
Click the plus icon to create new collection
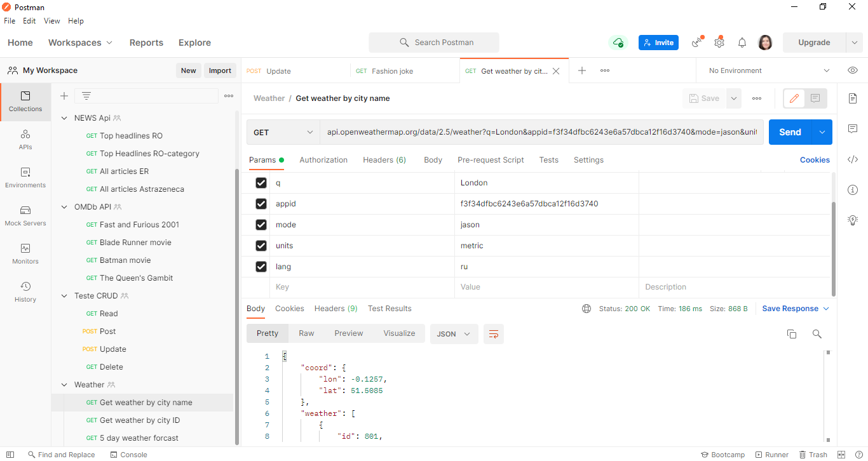(64, 96)
